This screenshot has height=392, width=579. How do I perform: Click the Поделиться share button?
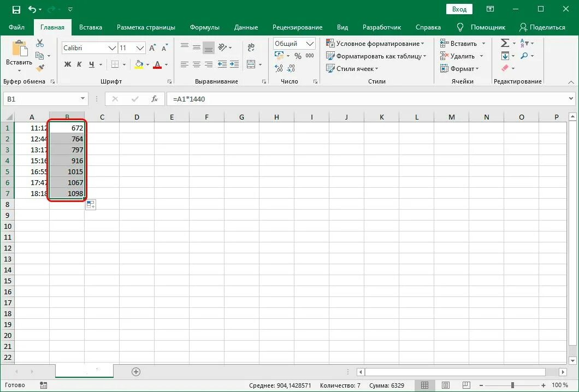[542, 27]
